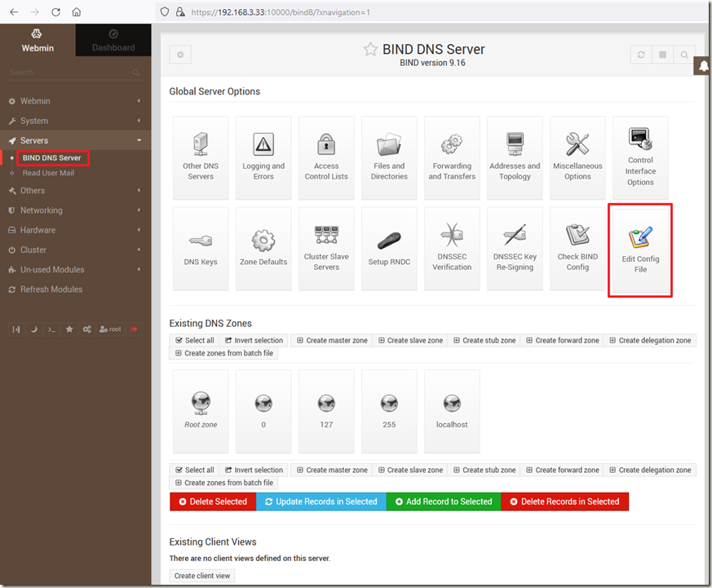This screenshot has width=712, height=588.
Task: Open DNS Keys icon
Action: 201,249
